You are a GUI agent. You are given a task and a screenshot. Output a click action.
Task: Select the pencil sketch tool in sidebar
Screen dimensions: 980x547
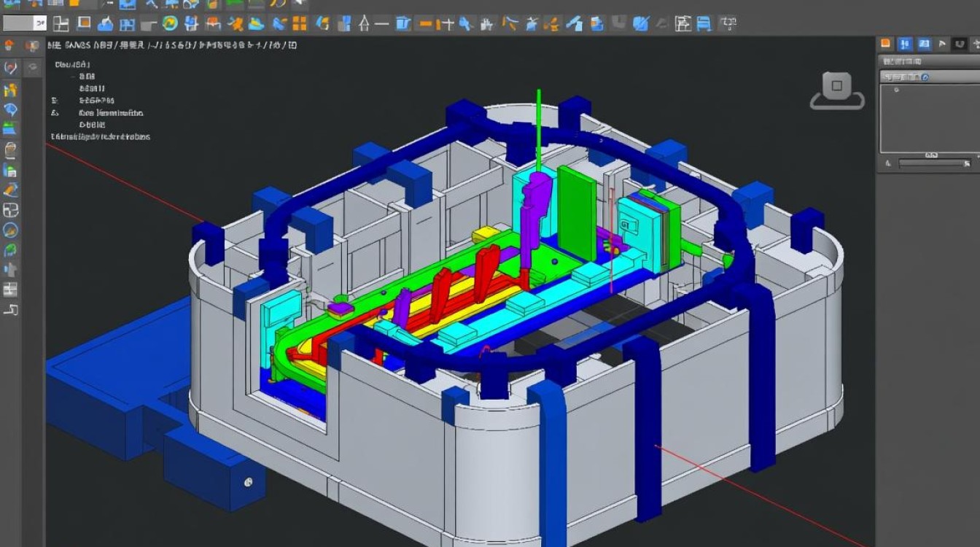pos(10,190)
